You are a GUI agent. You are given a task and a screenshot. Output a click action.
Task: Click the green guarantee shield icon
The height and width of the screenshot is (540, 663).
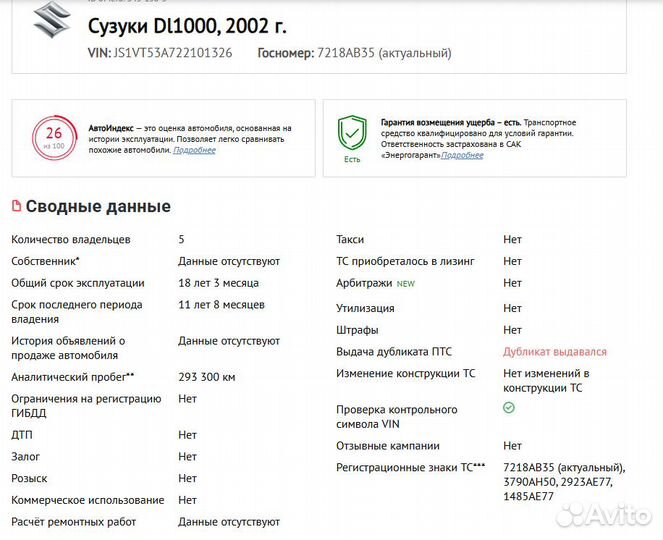click(x=352, y=133)
